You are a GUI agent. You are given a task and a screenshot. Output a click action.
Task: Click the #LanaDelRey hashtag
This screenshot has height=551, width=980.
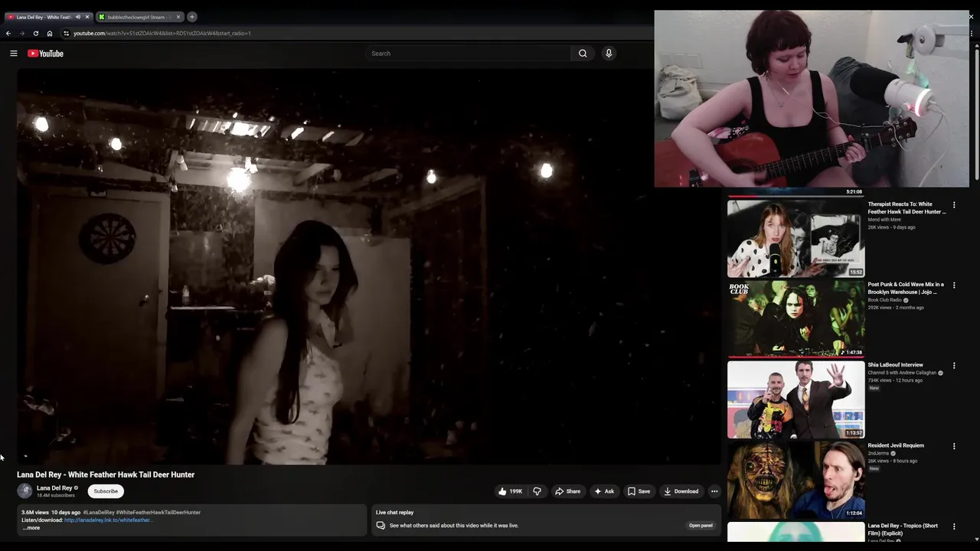(99, 513)
